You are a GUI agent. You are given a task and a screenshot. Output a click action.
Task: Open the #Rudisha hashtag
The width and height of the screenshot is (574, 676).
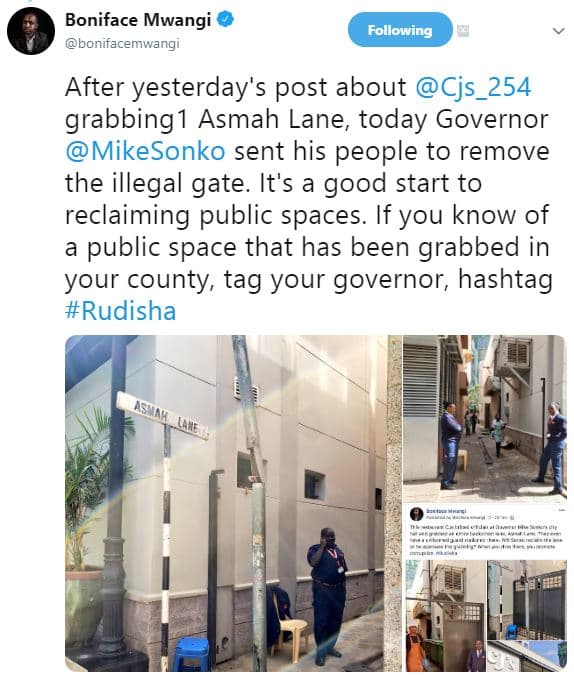coord(121,311)
